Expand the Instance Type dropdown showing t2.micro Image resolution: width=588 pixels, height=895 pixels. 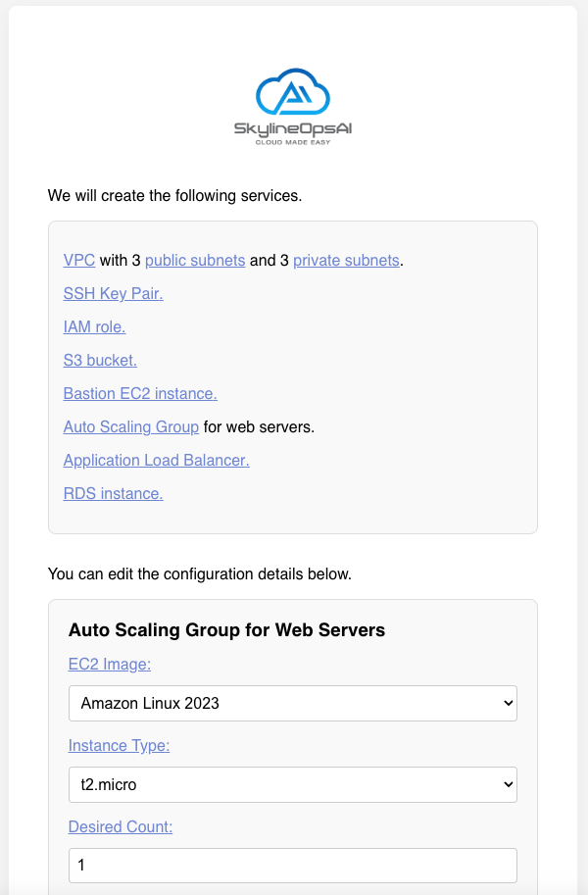(x=292, y=784)
